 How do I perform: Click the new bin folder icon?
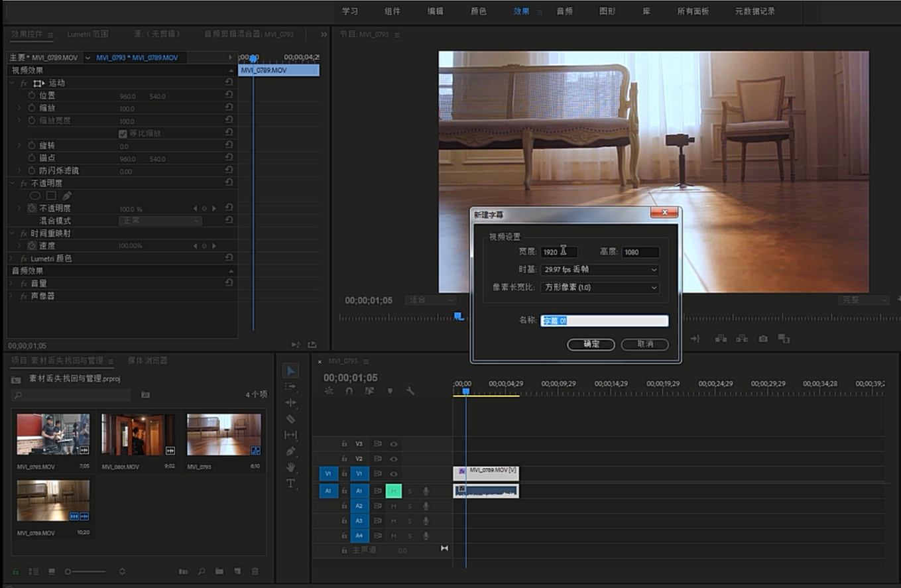(x=219, y=571)
